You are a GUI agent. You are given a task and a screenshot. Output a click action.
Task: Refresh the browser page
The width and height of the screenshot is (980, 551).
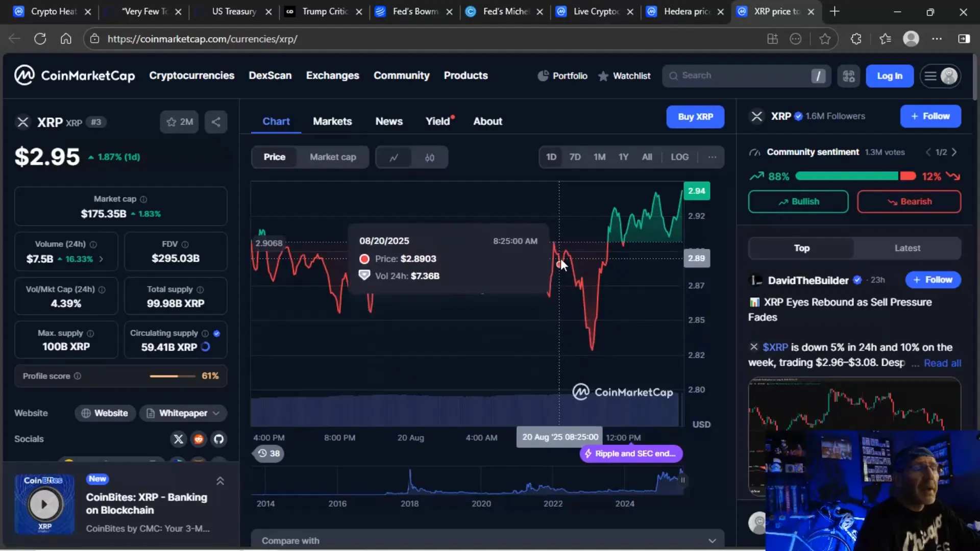tap(40, 39)
